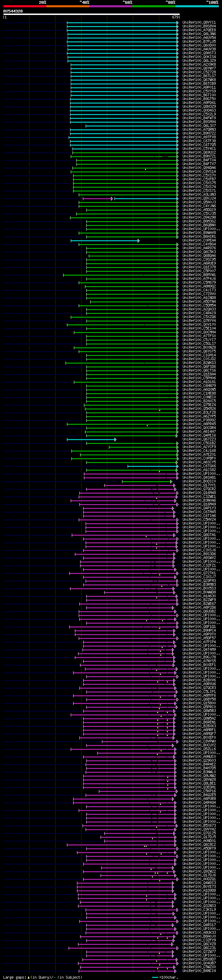Viewport: 222px width, 980px height.
Task: Select the UniRef100_Q5ZLL6 label
Action: [199, 749]
